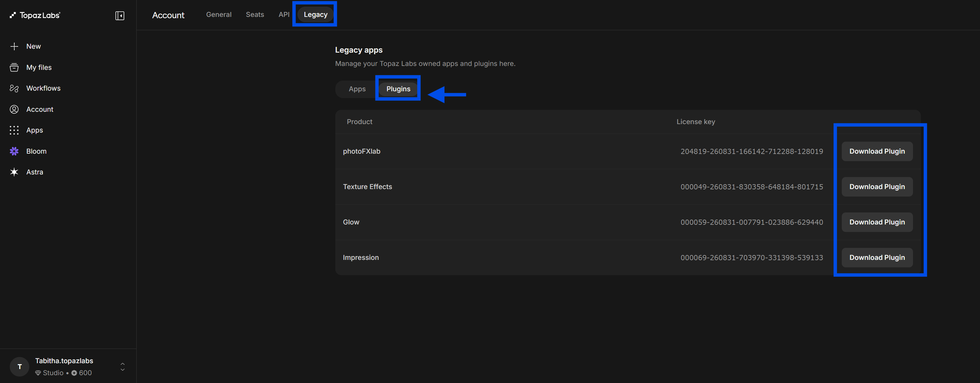Click the Texture Effects product name
The width and height of the screenshot is (980, 383).
pyautogui.click(x=367, y=186)
